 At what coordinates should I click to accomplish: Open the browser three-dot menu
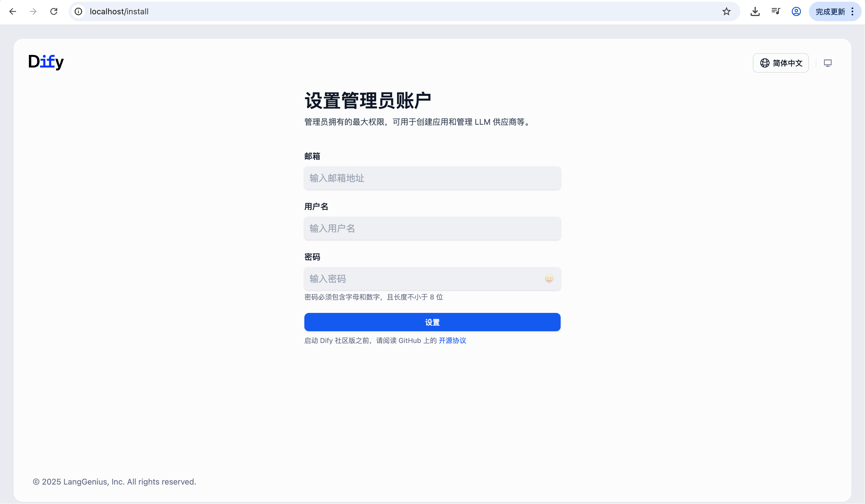[x=852, y=11]
